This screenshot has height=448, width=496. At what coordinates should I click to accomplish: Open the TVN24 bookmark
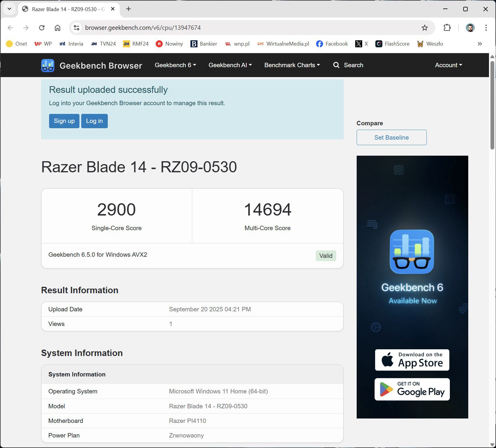point(103,44)
